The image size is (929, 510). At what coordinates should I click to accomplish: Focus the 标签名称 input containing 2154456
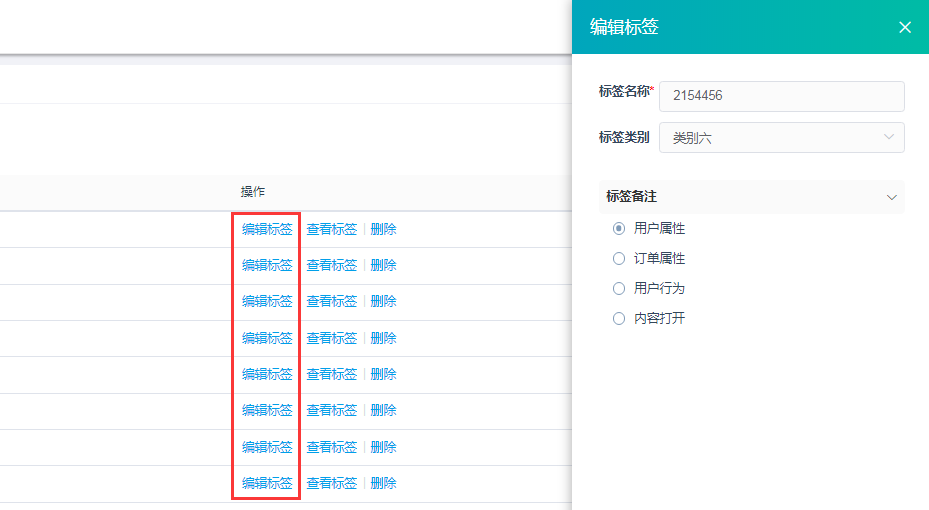[781, 96]
